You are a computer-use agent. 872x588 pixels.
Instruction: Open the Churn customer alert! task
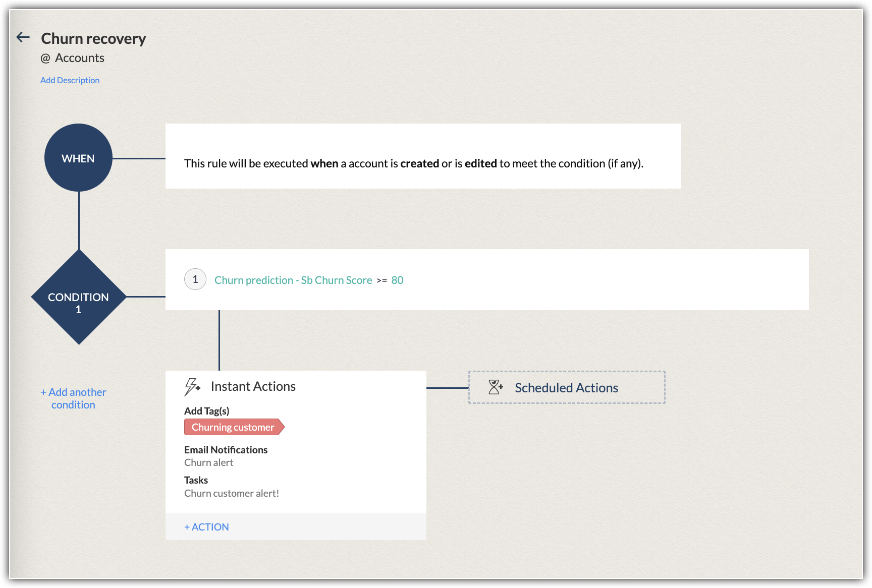[x=232, y=493]
